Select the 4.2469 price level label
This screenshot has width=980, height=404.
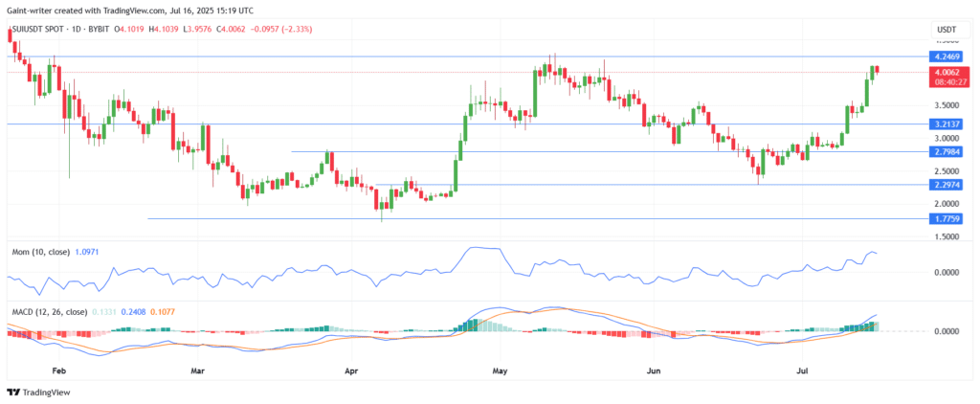pos(944,56)
